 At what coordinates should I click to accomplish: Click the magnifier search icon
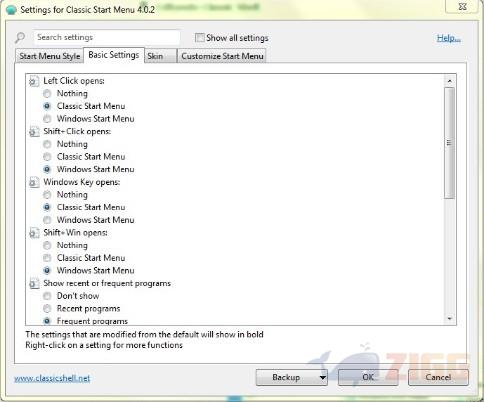pos(20,37)
